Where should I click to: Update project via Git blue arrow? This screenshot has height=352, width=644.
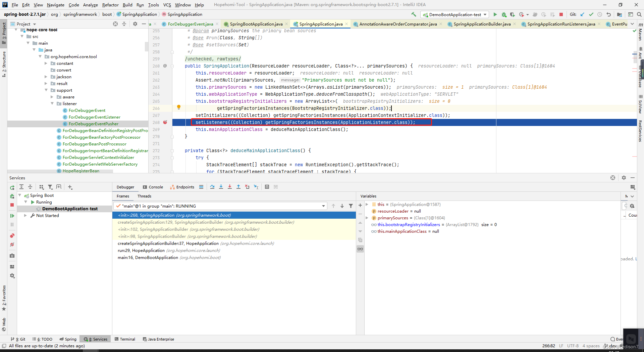[x=582, y=14]
